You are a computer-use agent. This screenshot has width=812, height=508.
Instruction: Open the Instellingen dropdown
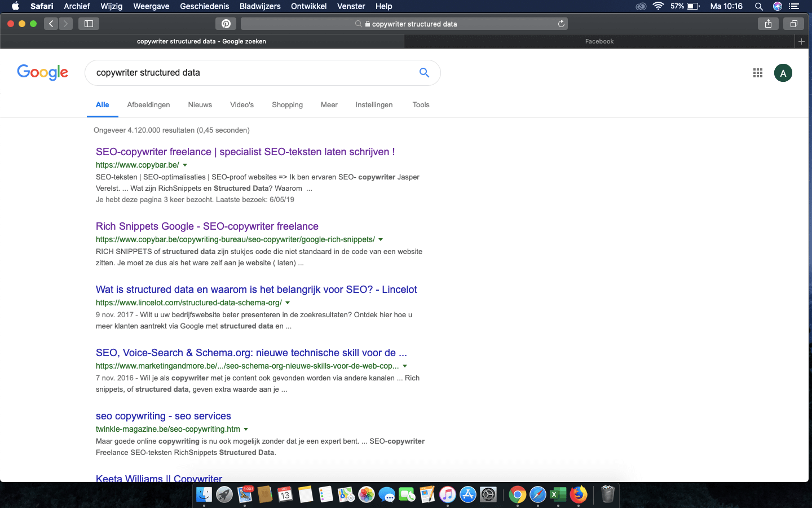(x=374, y=105)
